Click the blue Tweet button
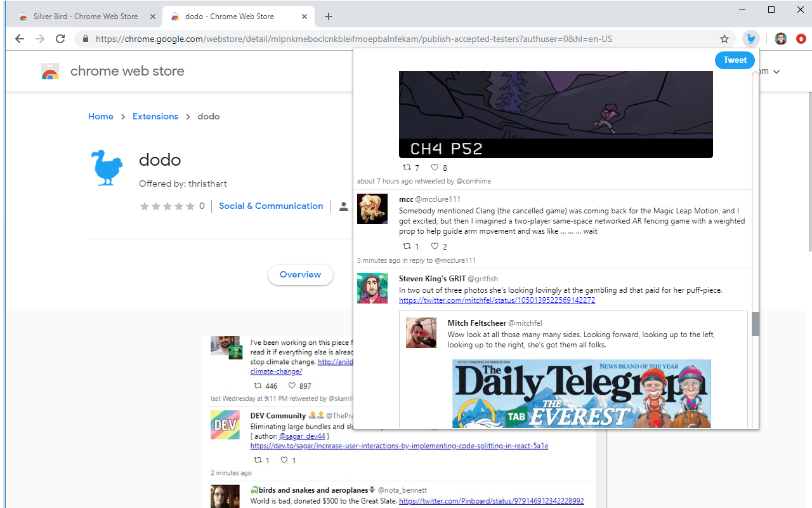The height and width of the screenshot is (508, 812). point(734,60)
